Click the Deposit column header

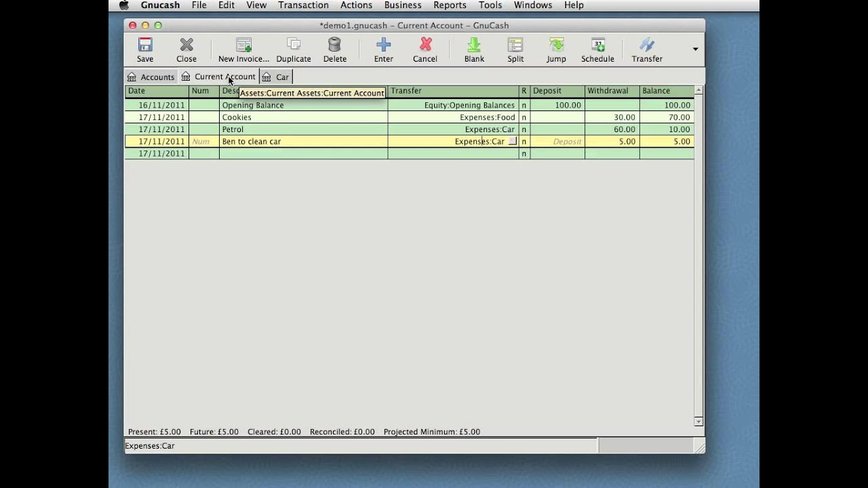point(557,91)
